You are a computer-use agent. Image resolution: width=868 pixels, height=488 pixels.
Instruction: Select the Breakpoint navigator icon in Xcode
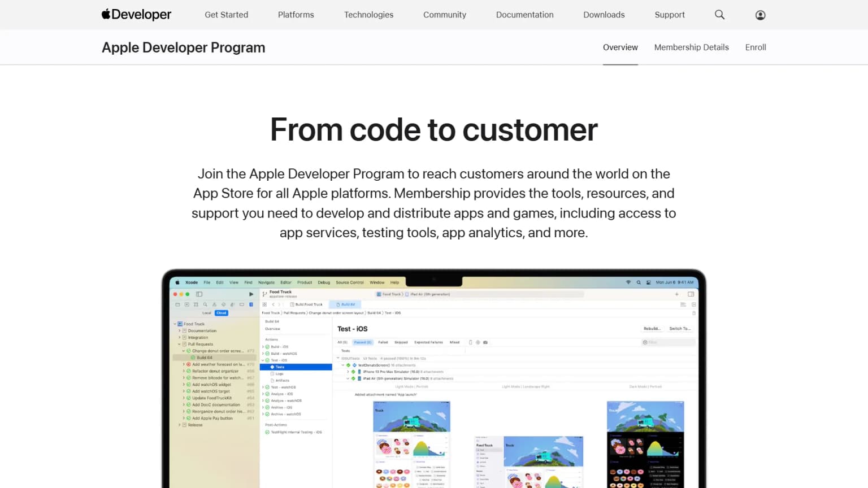point(242,304)
